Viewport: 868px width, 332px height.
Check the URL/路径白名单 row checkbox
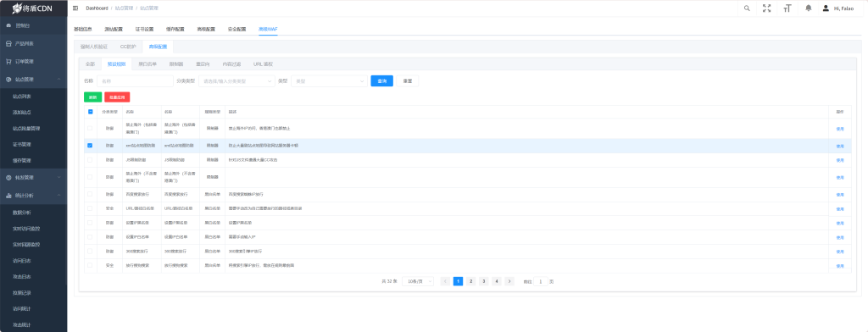coord(90,208)
